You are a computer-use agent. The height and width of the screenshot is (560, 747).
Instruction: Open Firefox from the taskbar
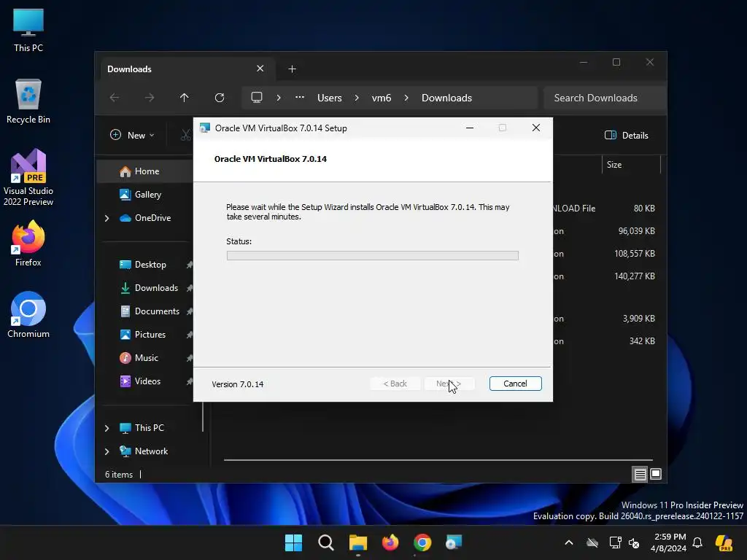[390, 542]
